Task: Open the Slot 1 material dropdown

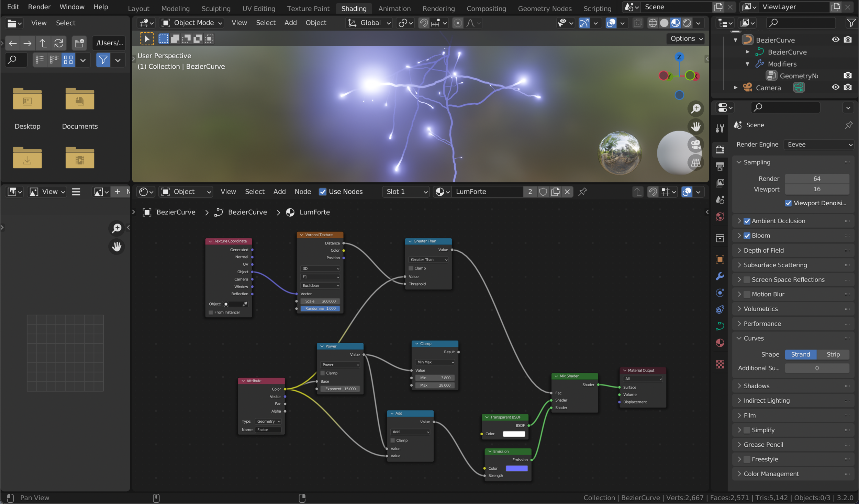Action: point(406,192)
